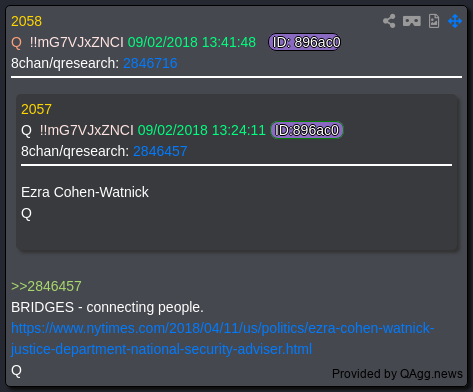Click the tripcode !!mG7VJxZNCI on post 2058

tap(77, 42)
